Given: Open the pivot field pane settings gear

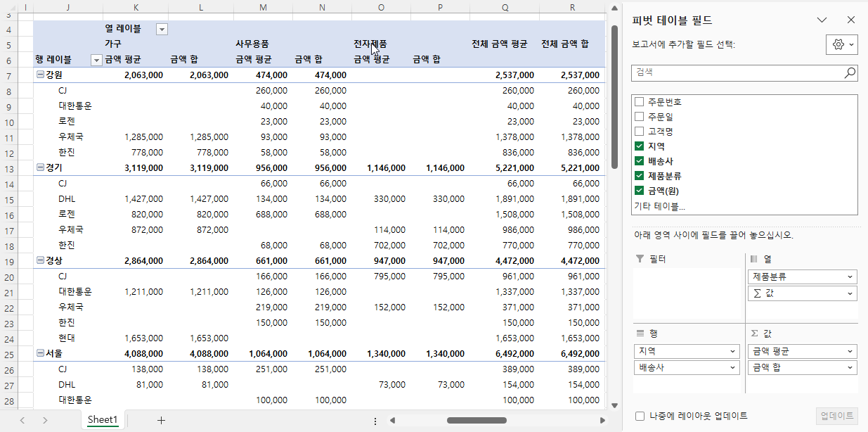Looking at the screenshot, I should 841,44.
